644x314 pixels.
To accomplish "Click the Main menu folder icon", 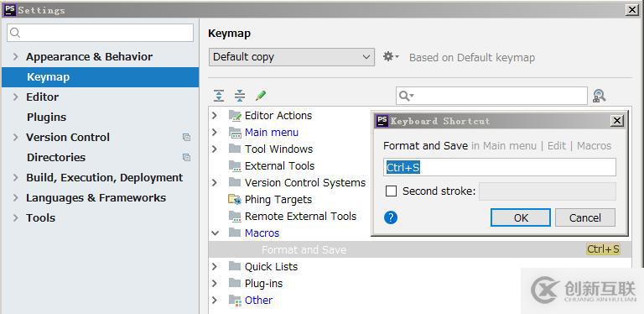I will pyautogui.click(x=235, y=133).
